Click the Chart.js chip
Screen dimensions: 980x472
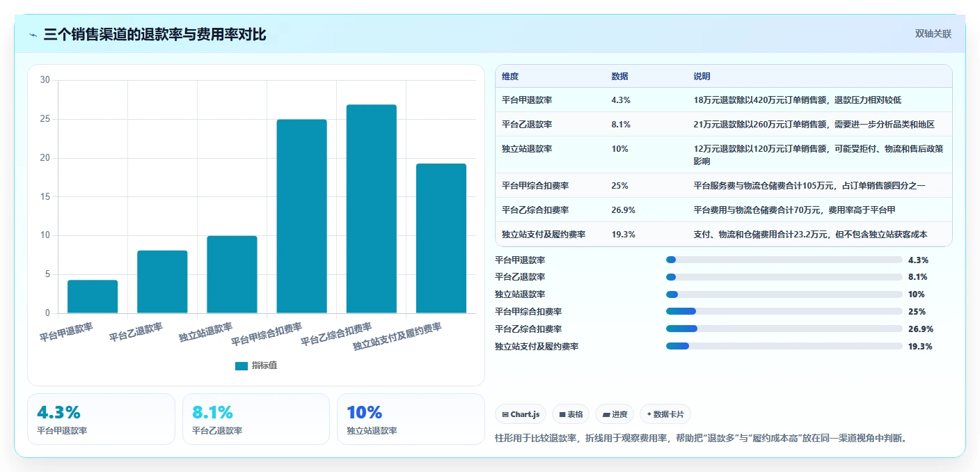521,414
